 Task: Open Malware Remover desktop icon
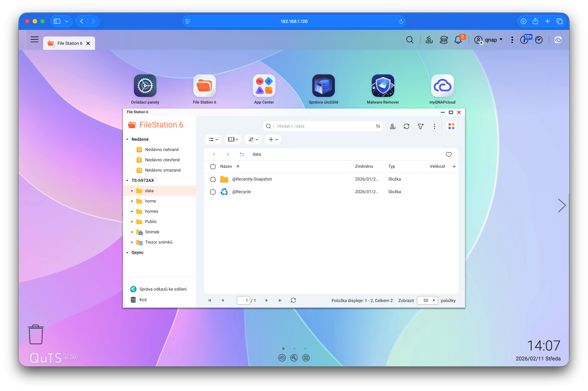coord(383,86)
